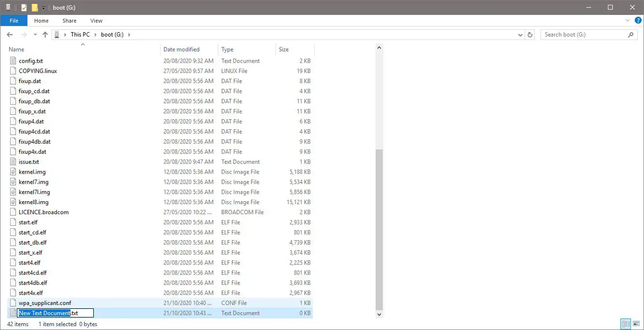
Task: Open the File menu tab
Action: point(14,21)
